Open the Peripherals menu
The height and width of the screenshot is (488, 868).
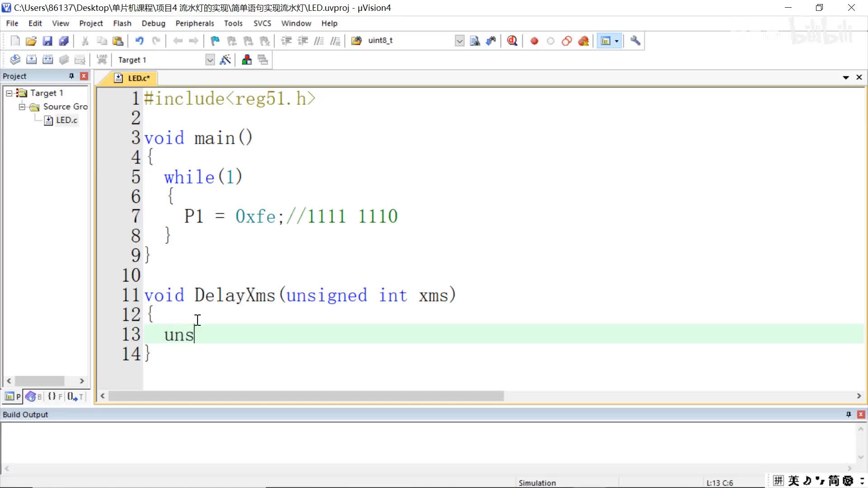(x=194, y=23)
